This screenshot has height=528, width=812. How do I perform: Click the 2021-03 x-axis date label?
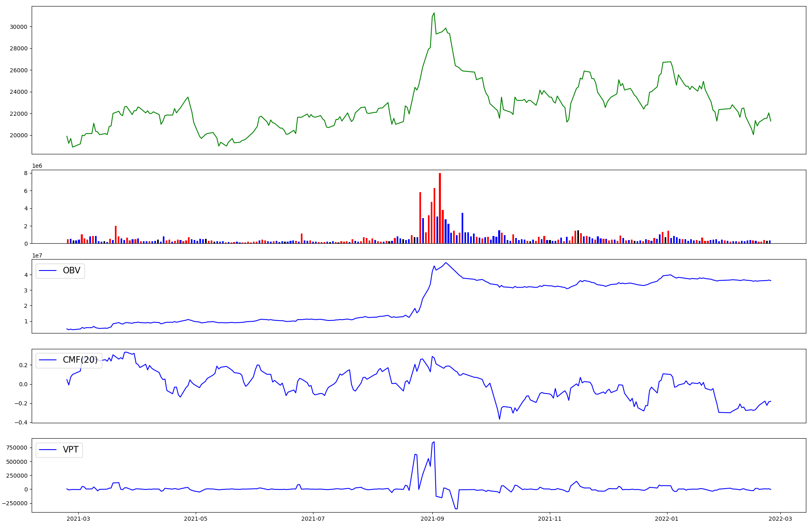tap(78, 519)
